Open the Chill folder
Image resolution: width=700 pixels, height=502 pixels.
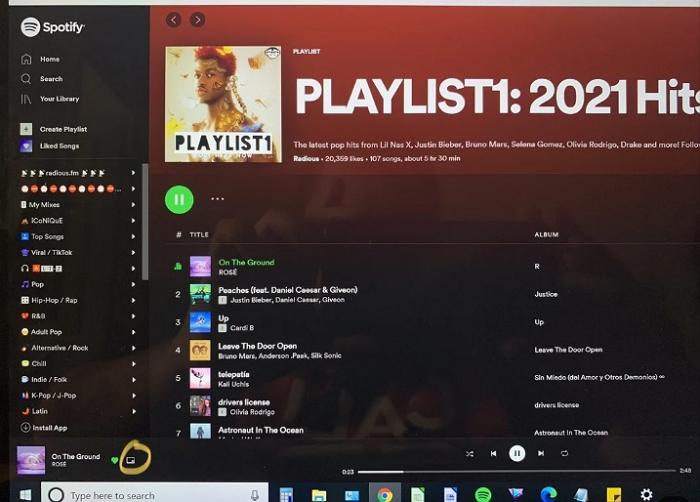(39, 364)
